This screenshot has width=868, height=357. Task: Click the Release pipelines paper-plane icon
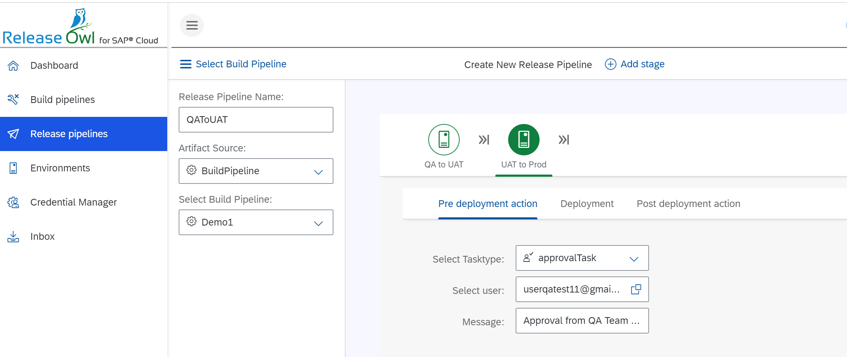[13, 134]
